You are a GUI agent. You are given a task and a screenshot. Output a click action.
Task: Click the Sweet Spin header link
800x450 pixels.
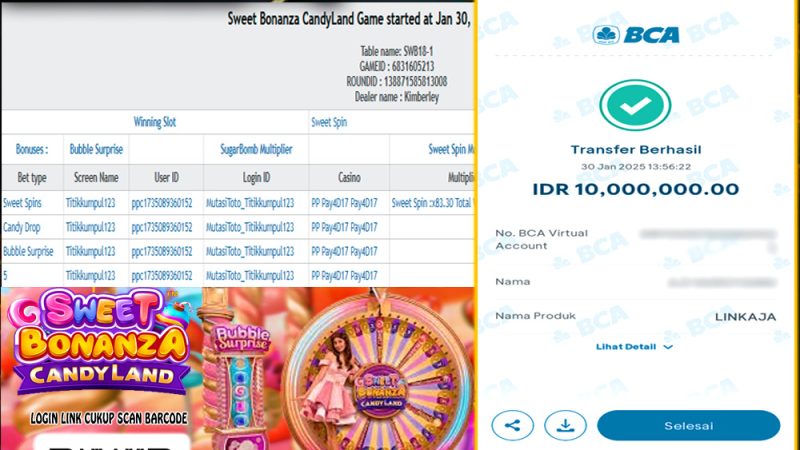pyautogui.click(x=329, y=122)
